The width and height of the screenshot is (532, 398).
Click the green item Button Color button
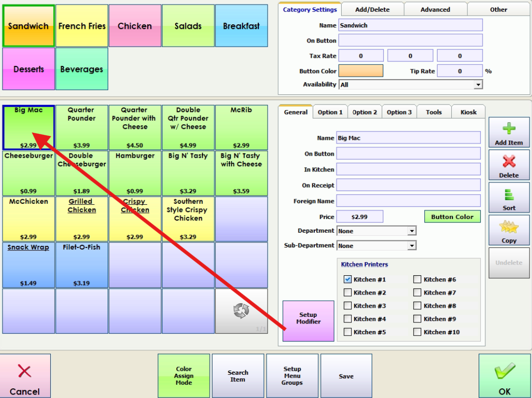452,216
